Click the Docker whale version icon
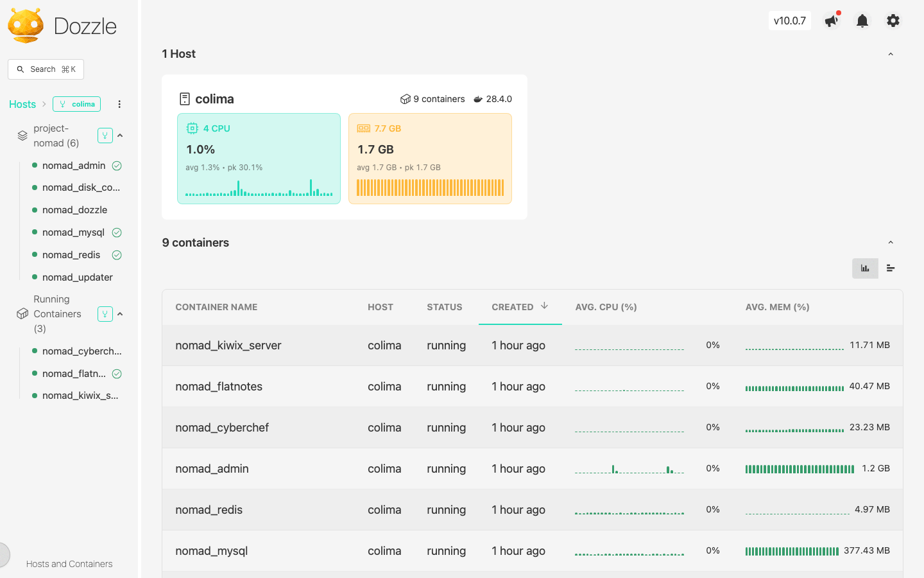 [478, 99]
